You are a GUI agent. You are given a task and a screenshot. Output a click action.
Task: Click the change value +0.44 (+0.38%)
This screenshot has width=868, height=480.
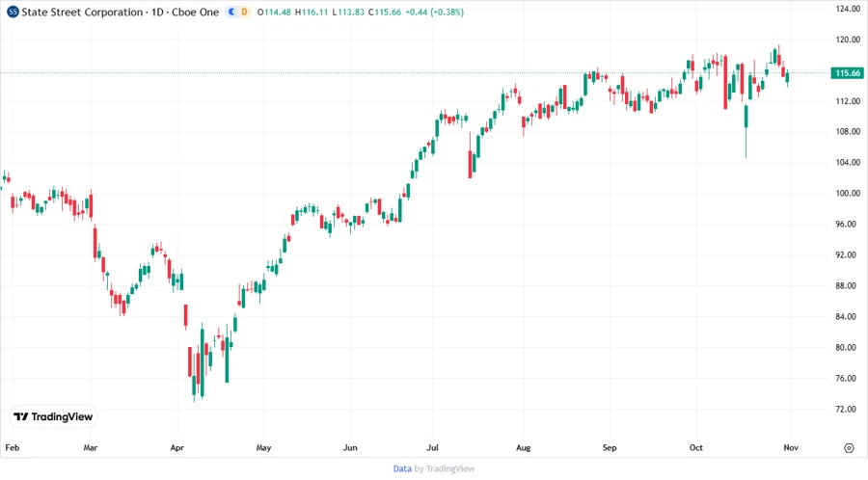[x=435, y=13]
